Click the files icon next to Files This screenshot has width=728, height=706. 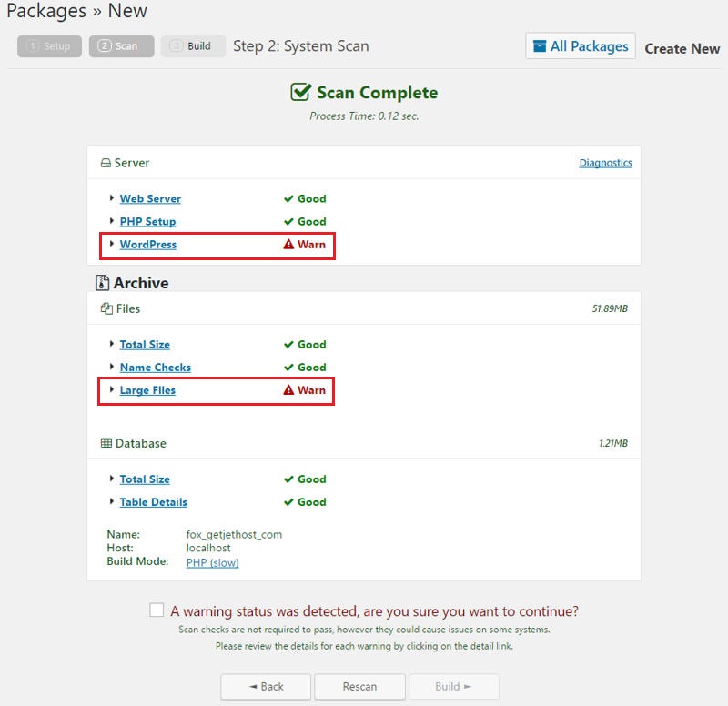point(106,309)
